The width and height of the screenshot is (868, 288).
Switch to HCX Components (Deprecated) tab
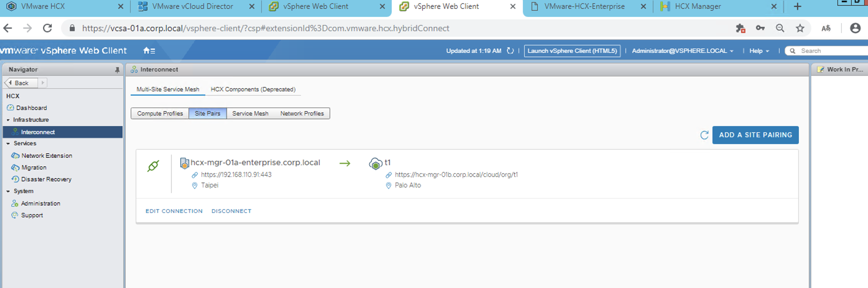pos(253,89)
